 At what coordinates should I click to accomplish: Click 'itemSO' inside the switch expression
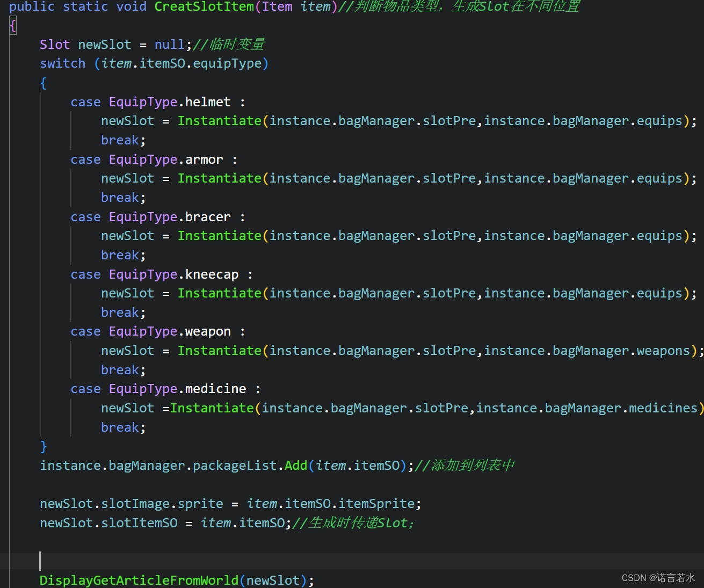coord(162,63)
